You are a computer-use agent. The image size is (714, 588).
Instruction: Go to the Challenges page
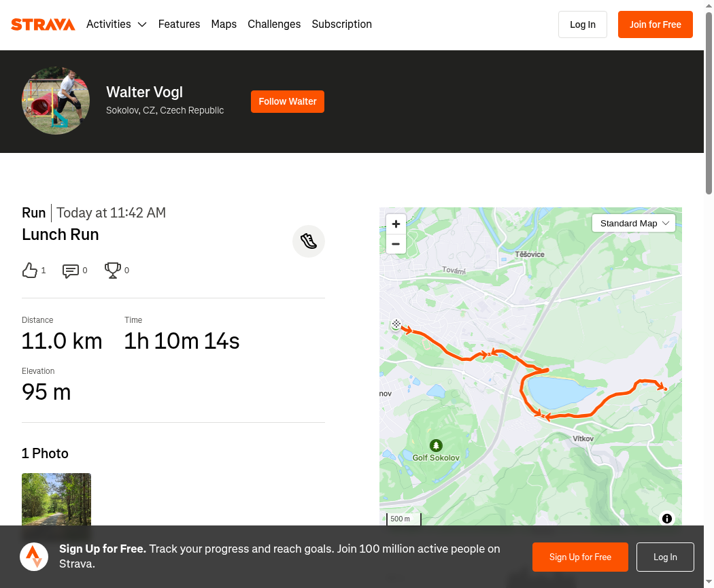pos(274,24)
